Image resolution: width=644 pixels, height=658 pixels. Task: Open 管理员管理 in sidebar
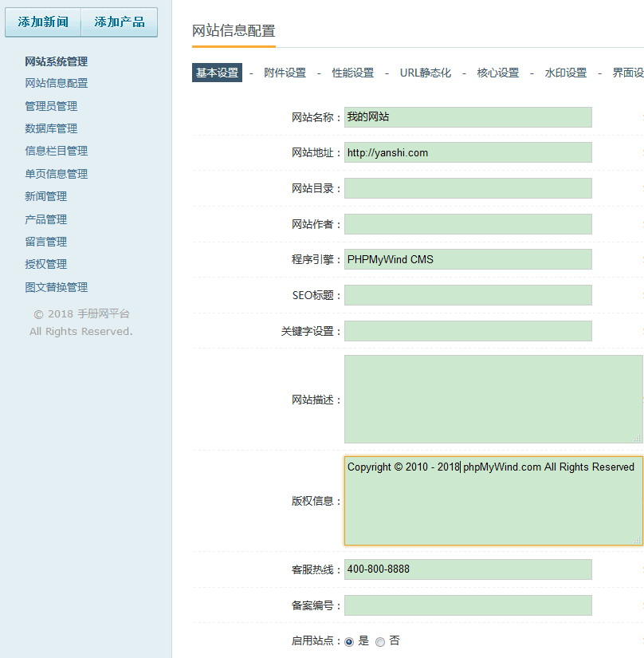tap(51, 106)
